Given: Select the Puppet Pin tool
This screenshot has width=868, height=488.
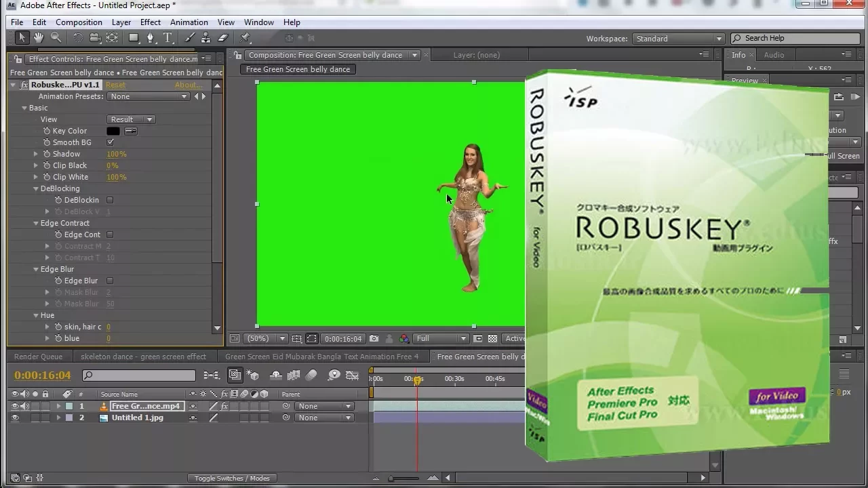Looking at the screenshot, I should coord(245,38).
